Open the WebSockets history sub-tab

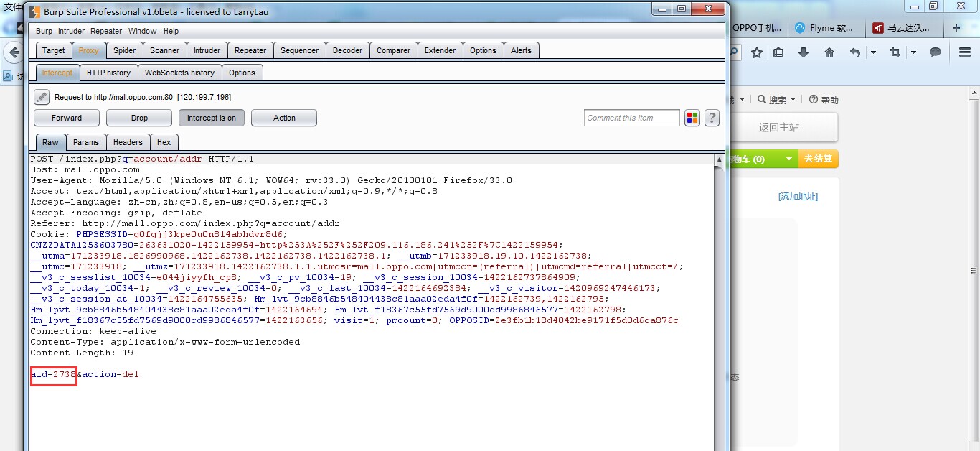[179, 73]
